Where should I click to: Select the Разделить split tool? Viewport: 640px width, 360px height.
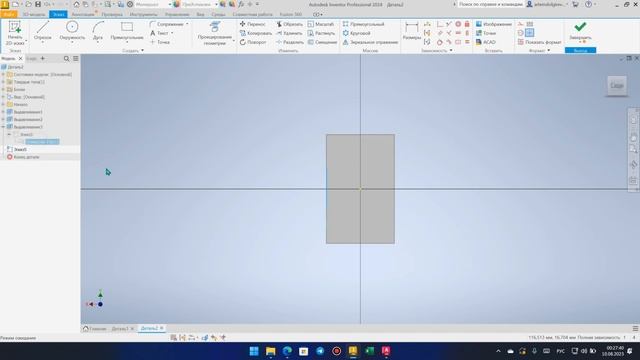click(x=290, y=42)
